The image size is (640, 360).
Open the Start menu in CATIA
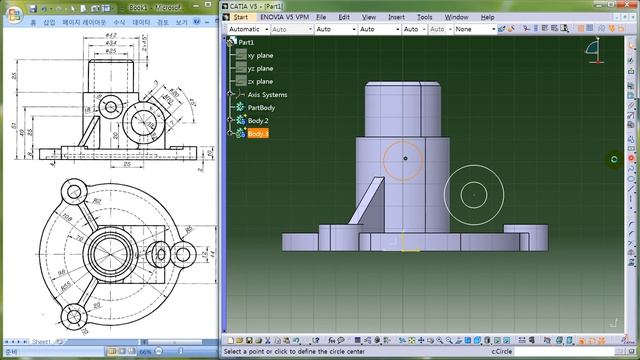point(240,17)
